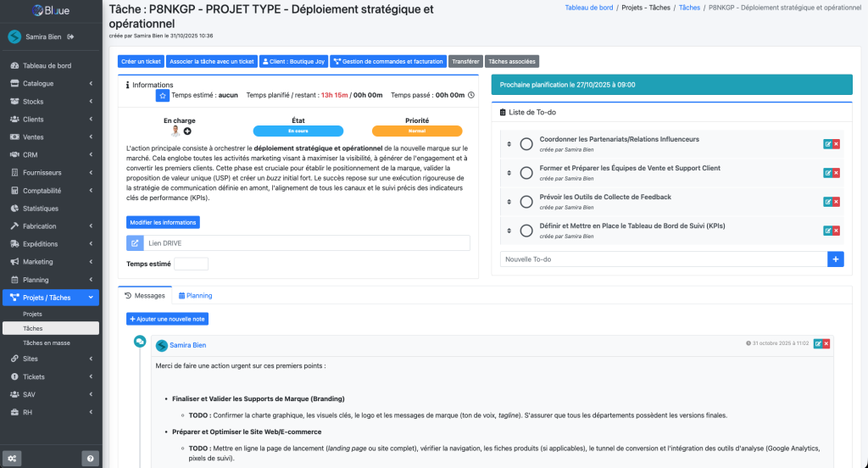Open settings gears icon in sidebar footer
The height and width of the screenshot is (468, 868).
(12, 458)
